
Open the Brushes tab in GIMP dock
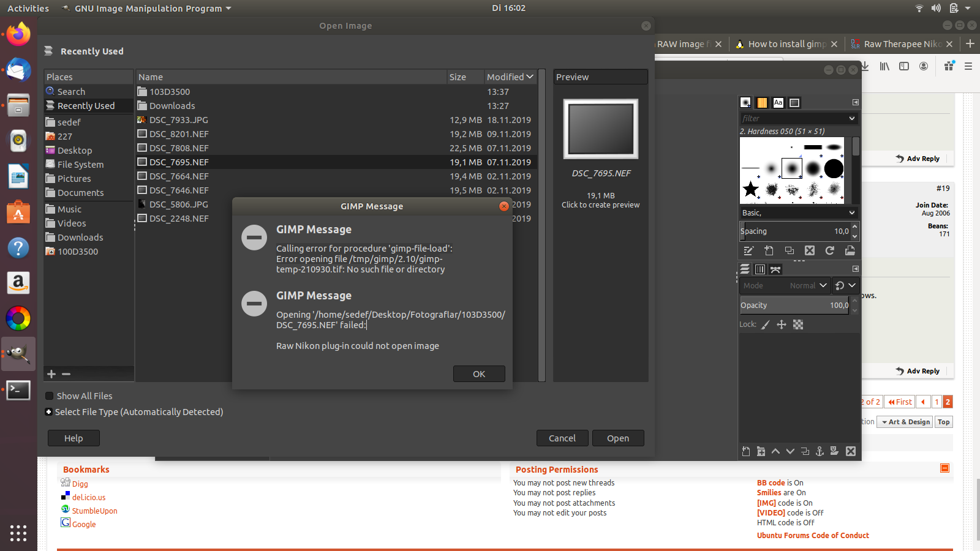(x=745, y=103)
